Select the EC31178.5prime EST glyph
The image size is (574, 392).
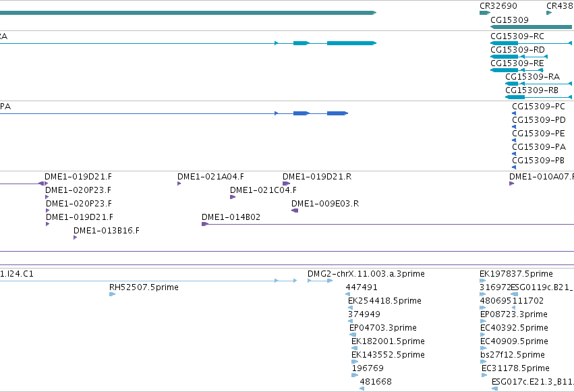point(484,375)
